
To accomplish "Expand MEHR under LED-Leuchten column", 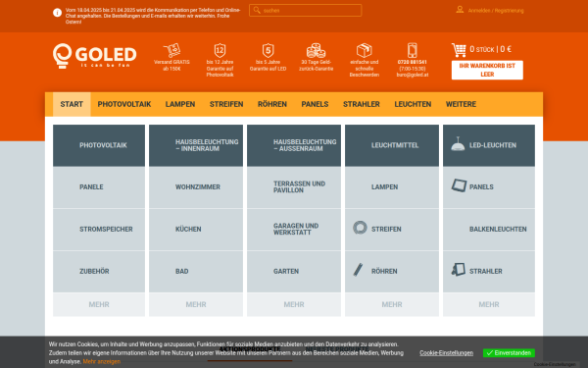I will [x=489, y=304].
